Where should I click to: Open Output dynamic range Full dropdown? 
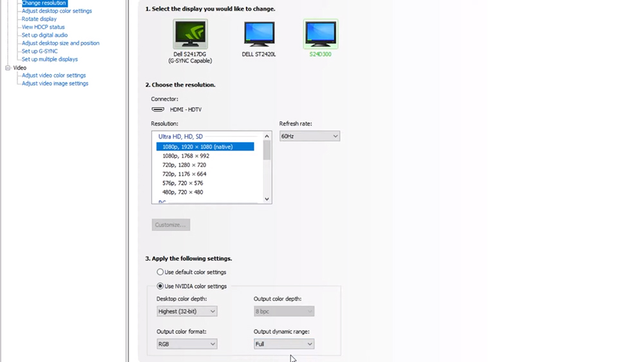tap(284, 344)
